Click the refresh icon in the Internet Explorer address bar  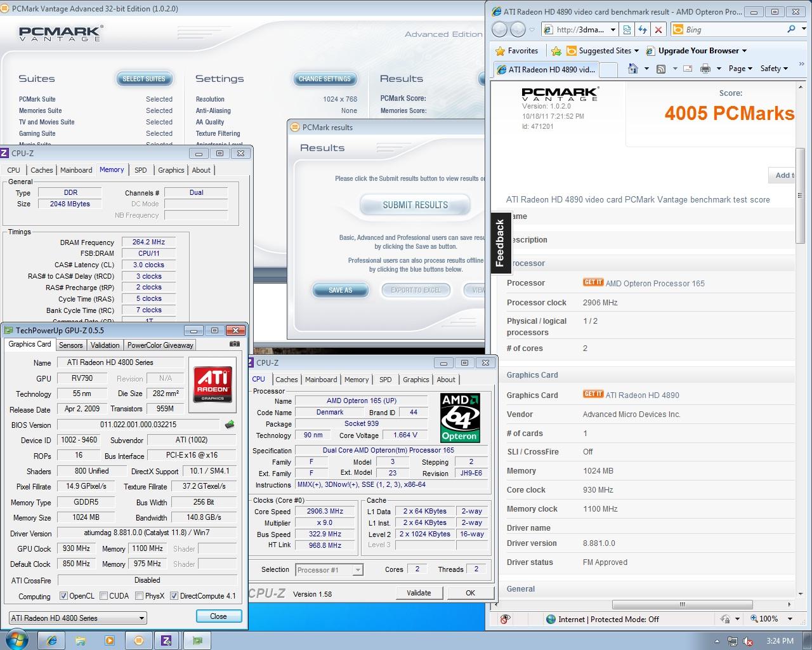643,29
